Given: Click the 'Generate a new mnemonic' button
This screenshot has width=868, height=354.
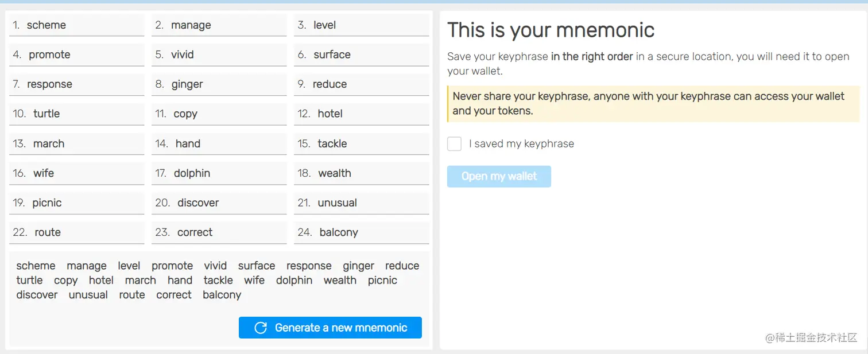Looking at the screenshot, I should click(330, 328).
